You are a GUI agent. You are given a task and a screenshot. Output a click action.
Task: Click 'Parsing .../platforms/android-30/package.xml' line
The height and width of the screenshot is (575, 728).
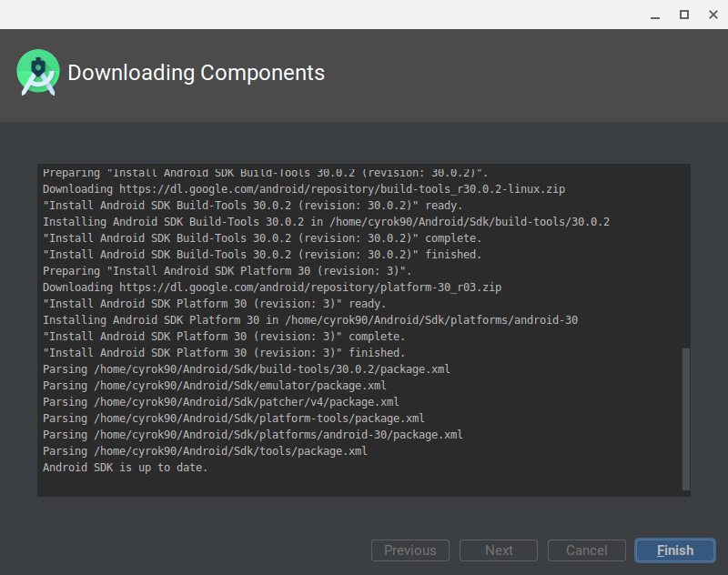pos(253,435)
